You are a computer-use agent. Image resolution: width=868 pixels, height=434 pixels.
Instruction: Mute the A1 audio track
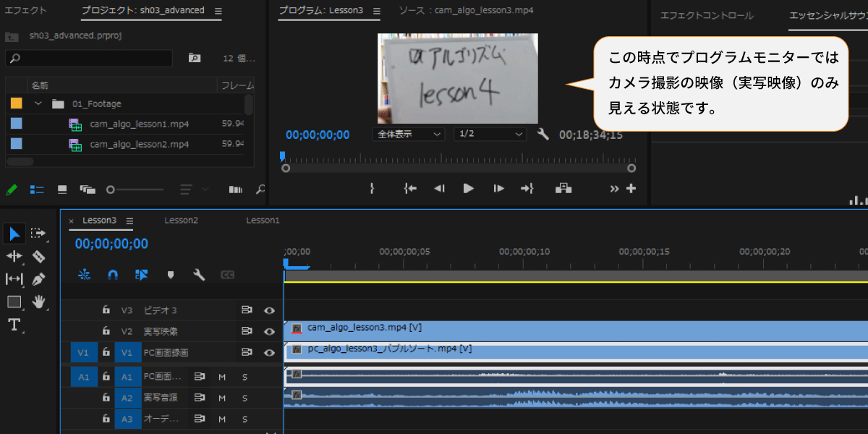point(222,377)
